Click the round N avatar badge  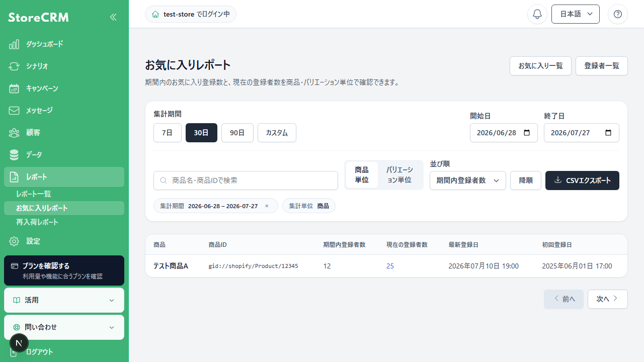[19, 343]
